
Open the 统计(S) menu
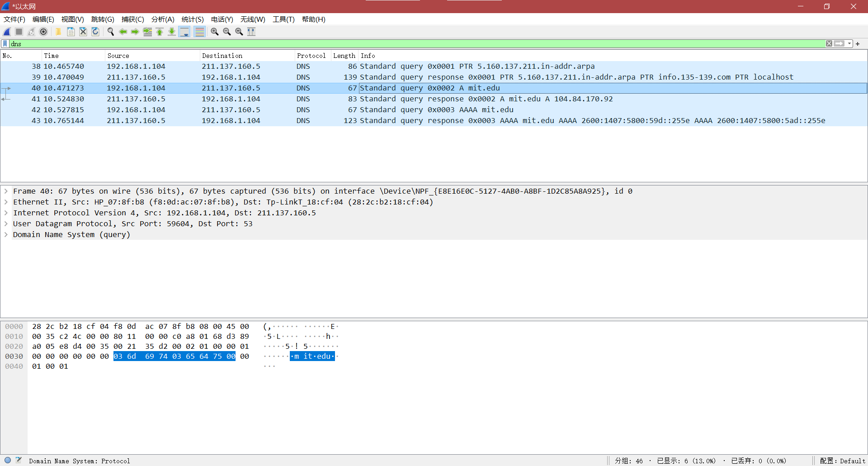point(193,19)
